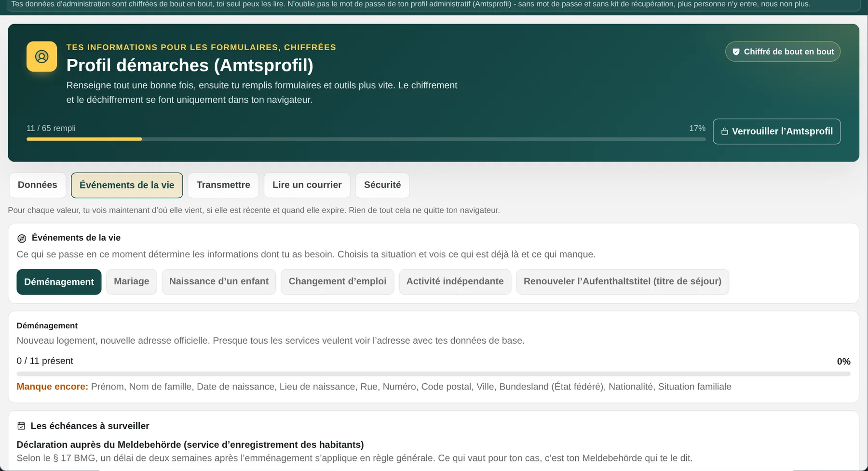This screenshot has width=868, height=471.
Task: Choose Naissance d'un enfant event
Action: [x=219, y=282]
